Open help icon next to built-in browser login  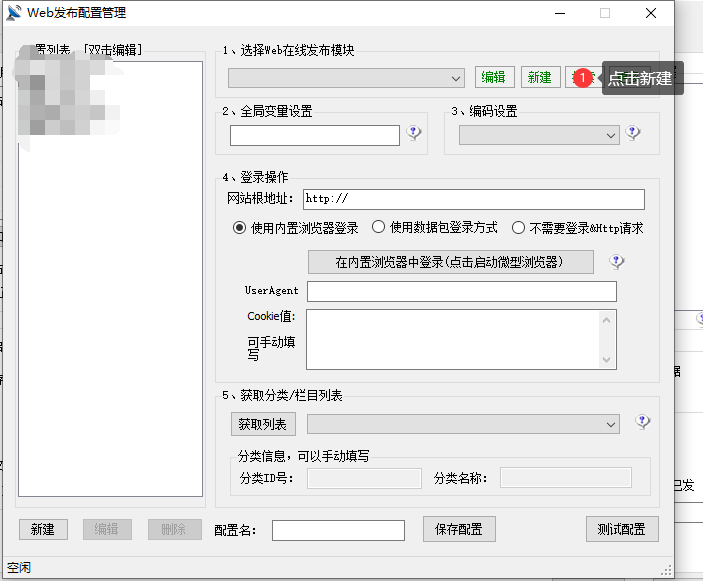tap(616, 261)
